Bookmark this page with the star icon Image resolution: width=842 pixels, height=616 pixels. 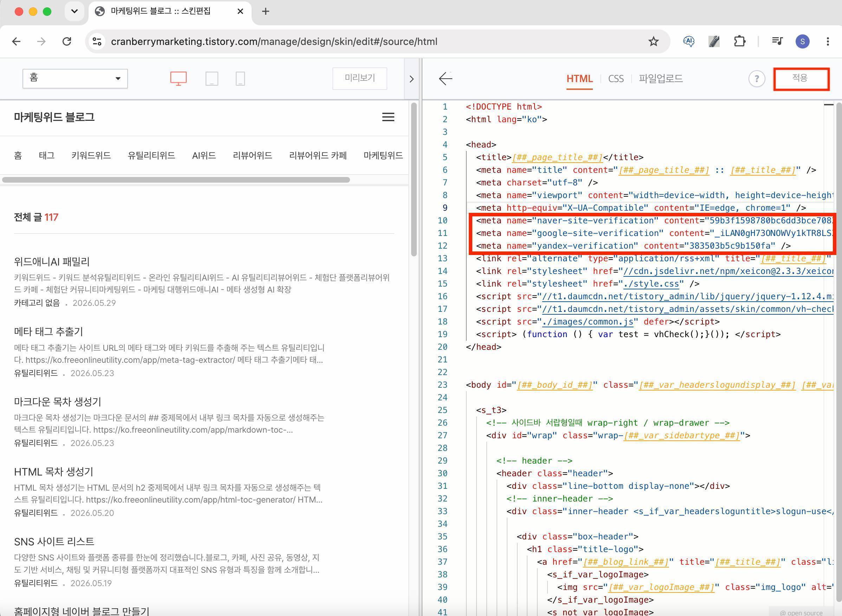point(653,41)
